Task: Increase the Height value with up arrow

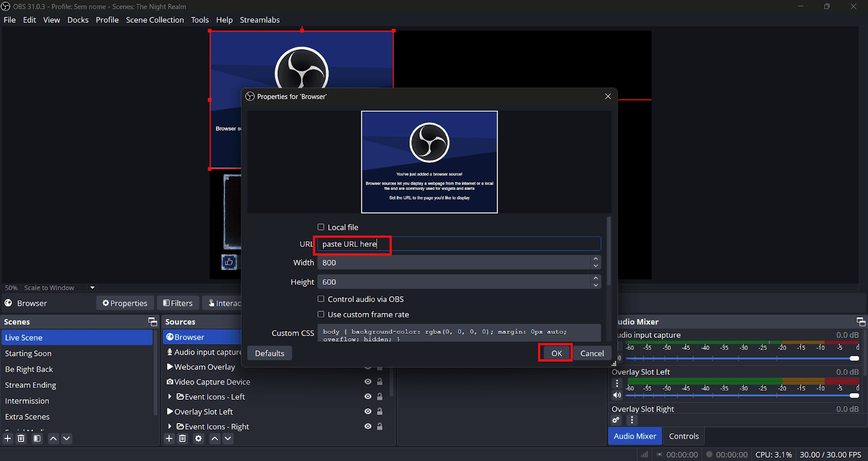Action: pyautogui.click(x=596, y=278)
